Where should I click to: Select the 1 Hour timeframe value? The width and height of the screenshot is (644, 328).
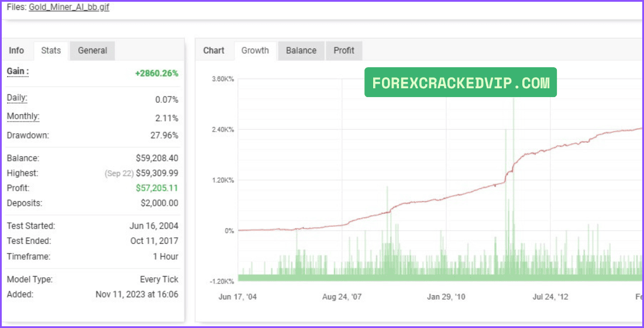[x=166, y=257]
